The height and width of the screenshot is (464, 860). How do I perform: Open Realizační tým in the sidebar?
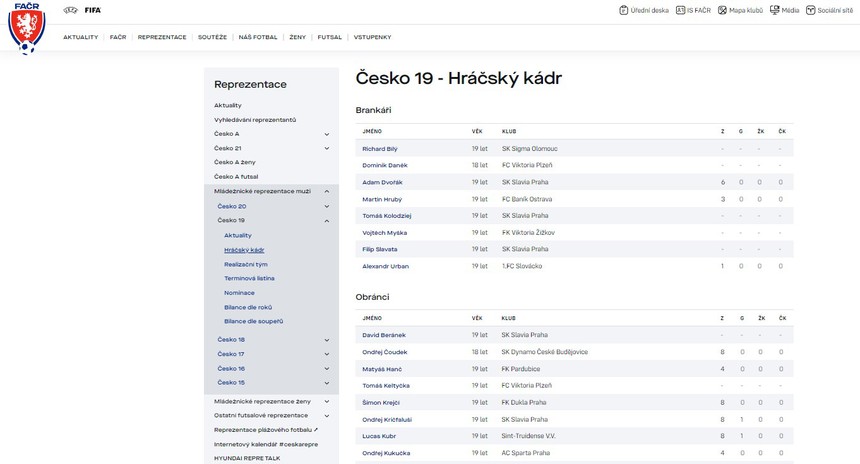tap(245, 264)
